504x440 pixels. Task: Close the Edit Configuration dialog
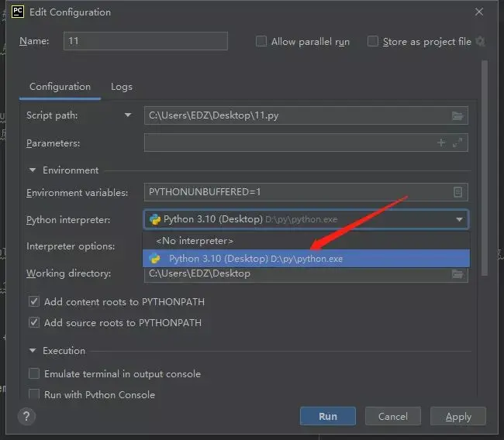click(x=479, y=12)
